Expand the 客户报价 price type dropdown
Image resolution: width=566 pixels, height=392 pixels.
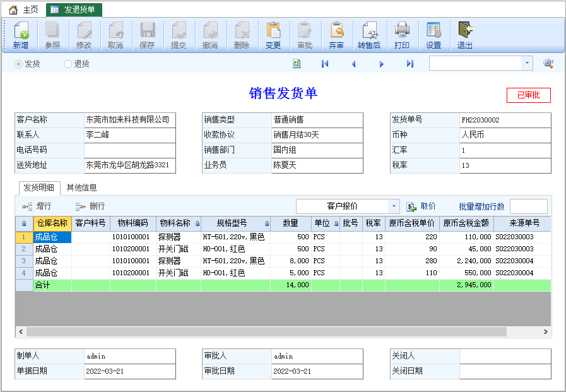point(394,206)
